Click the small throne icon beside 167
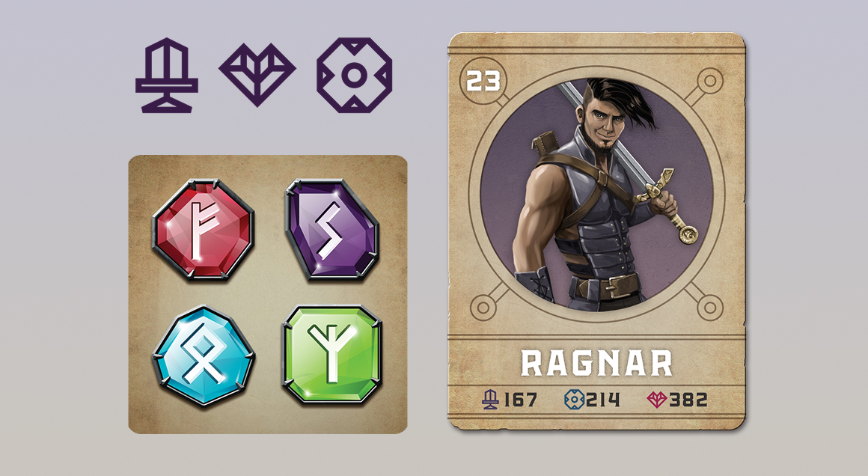 (490, 399)
